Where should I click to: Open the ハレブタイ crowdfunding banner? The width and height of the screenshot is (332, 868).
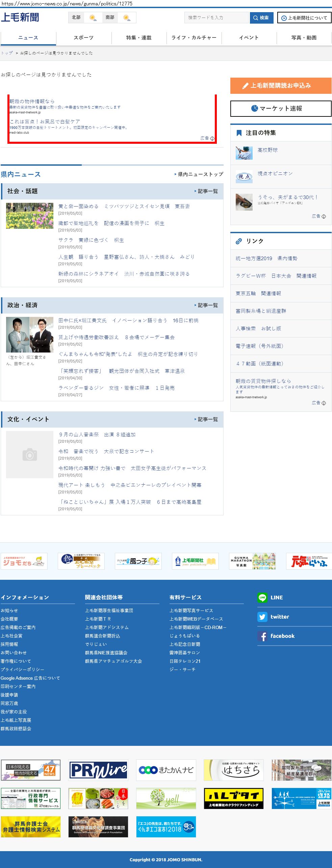[234, 798]
